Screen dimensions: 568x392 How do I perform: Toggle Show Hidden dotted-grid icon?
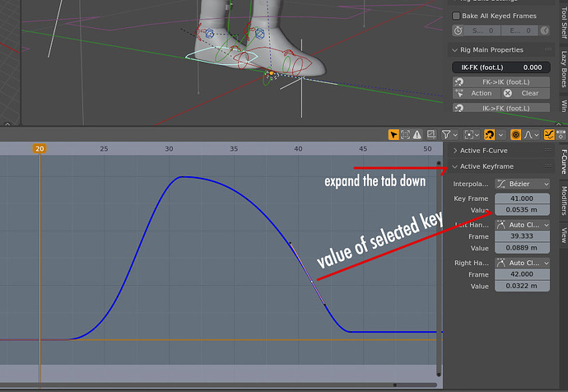click(x=405, y=135)
